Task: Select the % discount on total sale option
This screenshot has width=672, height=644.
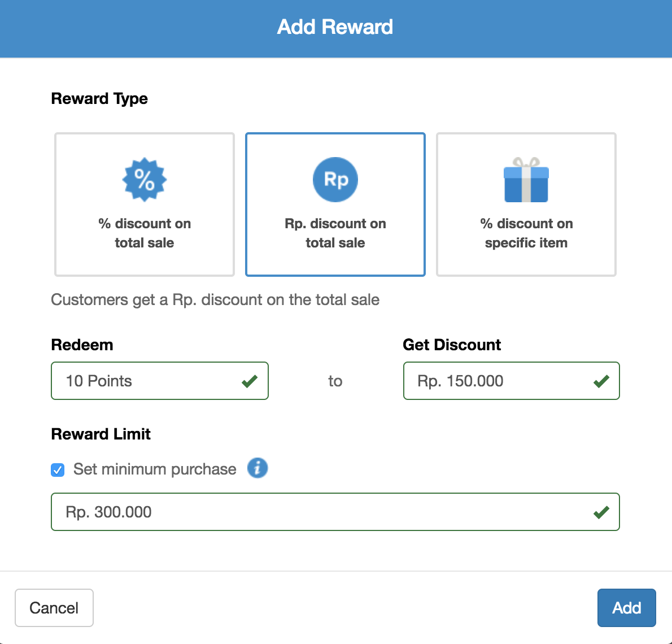Action: tap(144, 204)
